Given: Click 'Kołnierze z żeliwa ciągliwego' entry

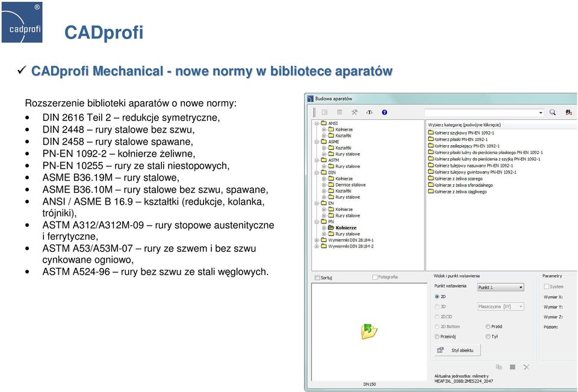Looking at the screenshot, I should click(x=461, y=191).
